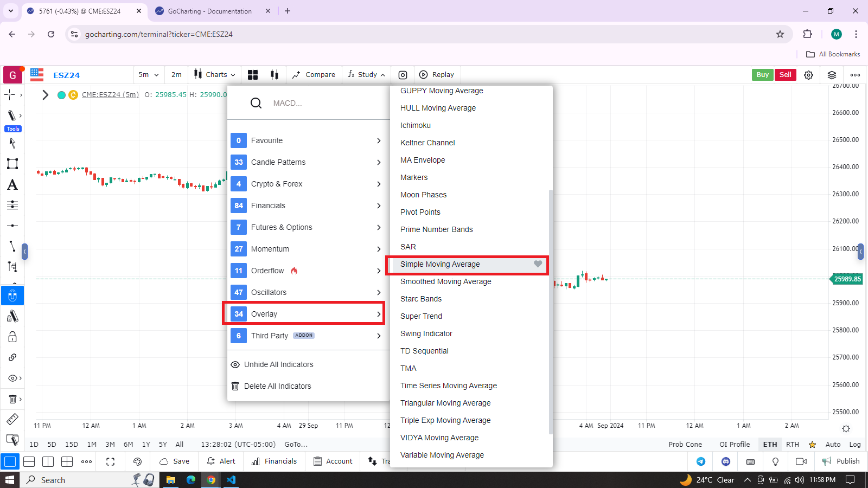Toggle OI Profile display
Screen dimensions: 868x488
pos(735,444)
